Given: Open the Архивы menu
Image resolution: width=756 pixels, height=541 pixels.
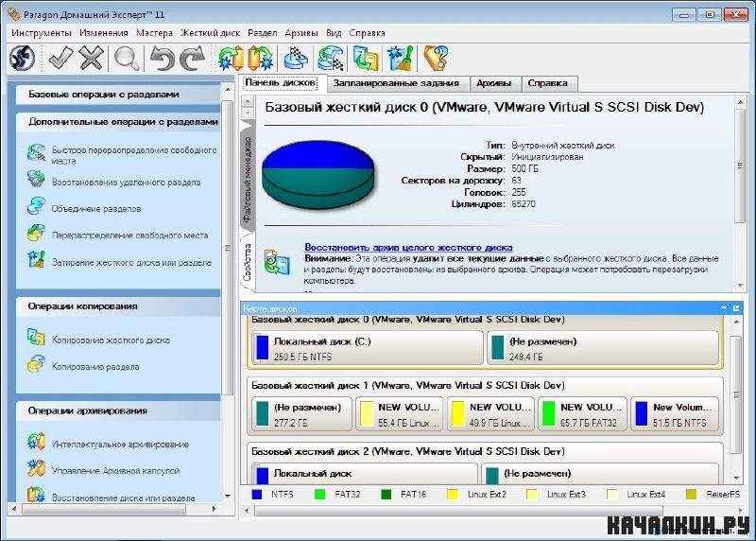Looking at the screenshot, I should pos(301,33).
